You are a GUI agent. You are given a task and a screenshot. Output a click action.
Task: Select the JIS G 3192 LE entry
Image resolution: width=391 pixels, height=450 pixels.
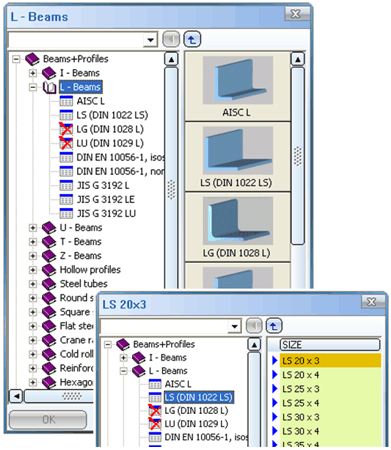click(x=106, y=199)
